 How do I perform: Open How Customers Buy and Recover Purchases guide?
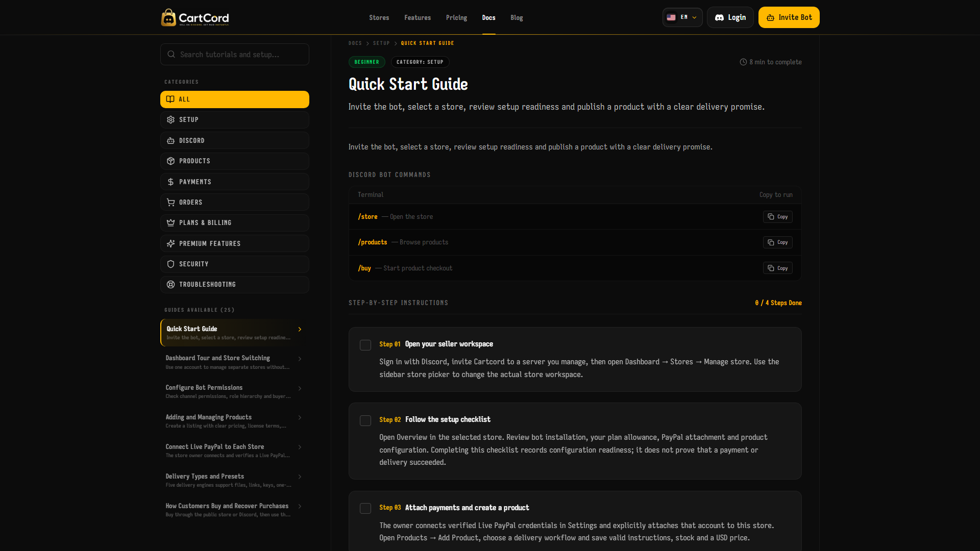(234, 510)
